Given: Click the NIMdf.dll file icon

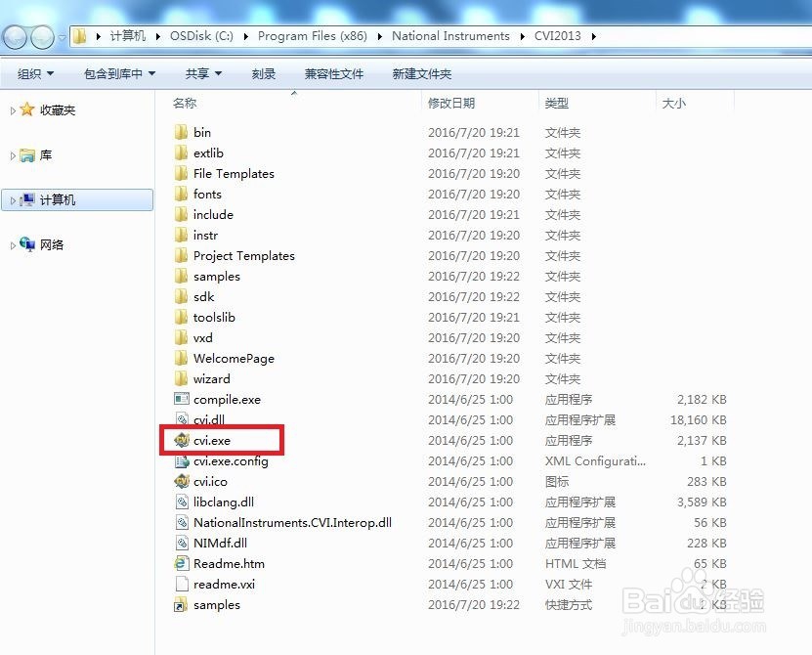Looking at the screenshot, I should [182, 544].
